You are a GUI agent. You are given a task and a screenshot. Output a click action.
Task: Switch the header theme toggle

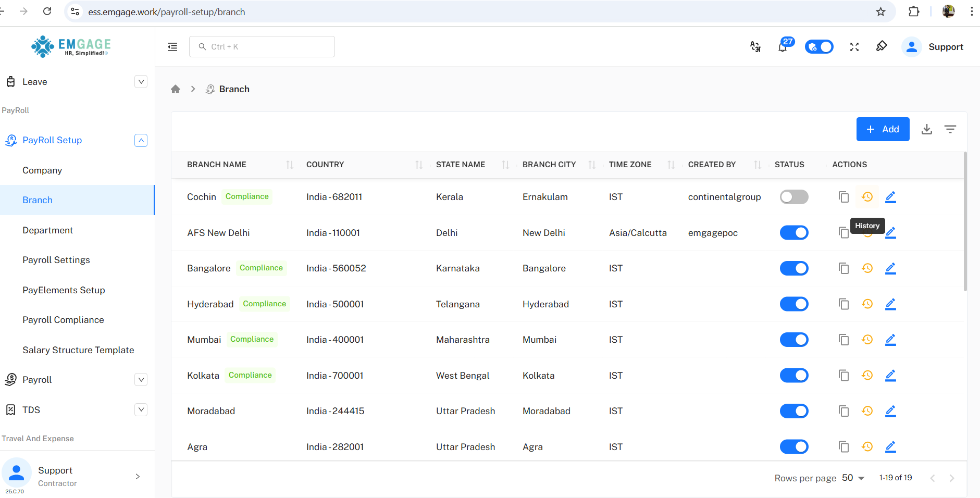point(818,47)
